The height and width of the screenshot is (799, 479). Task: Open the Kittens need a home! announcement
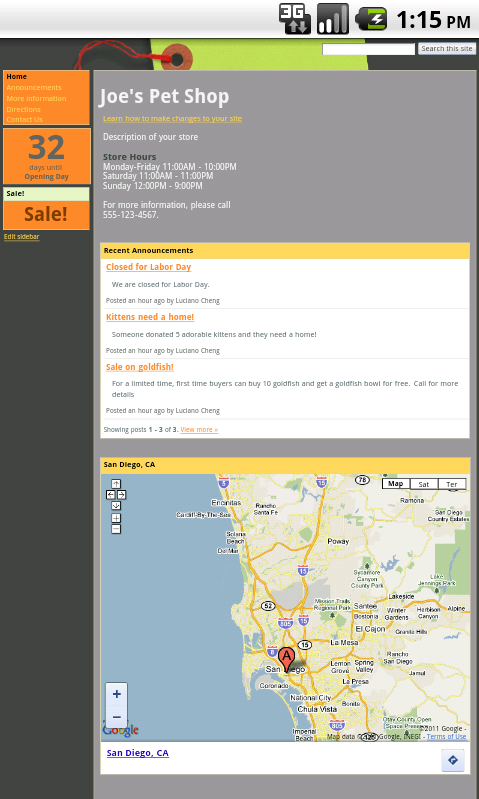pos(150,317)
